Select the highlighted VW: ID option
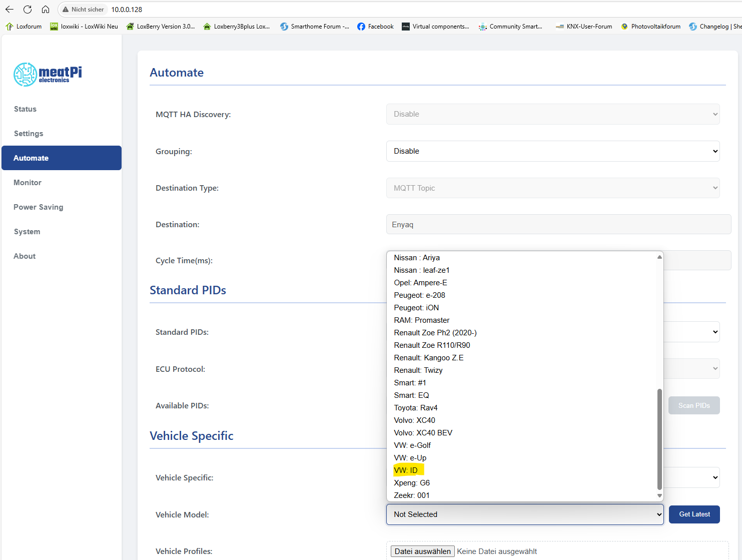Image resolution: width=742 pixels, height=560 pixels. (x=522, y=470)
